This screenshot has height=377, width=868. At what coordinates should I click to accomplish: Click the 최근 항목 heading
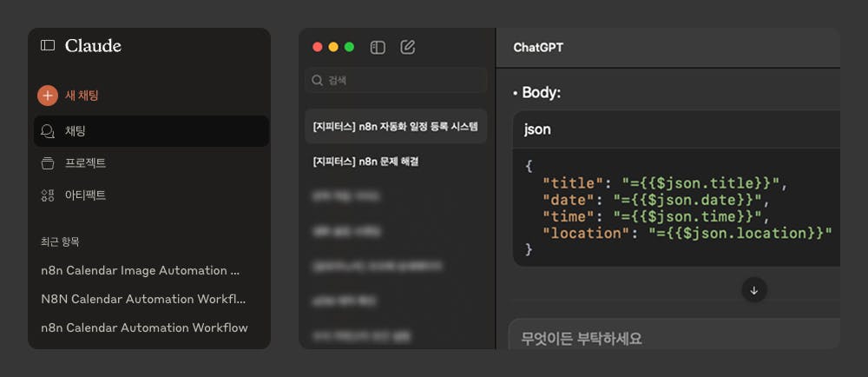pyautogui.click(x=60, y=241)
